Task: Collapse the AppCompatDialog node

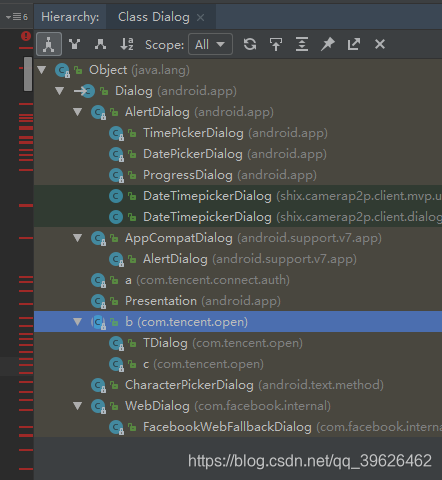Action: pos(78,238)
